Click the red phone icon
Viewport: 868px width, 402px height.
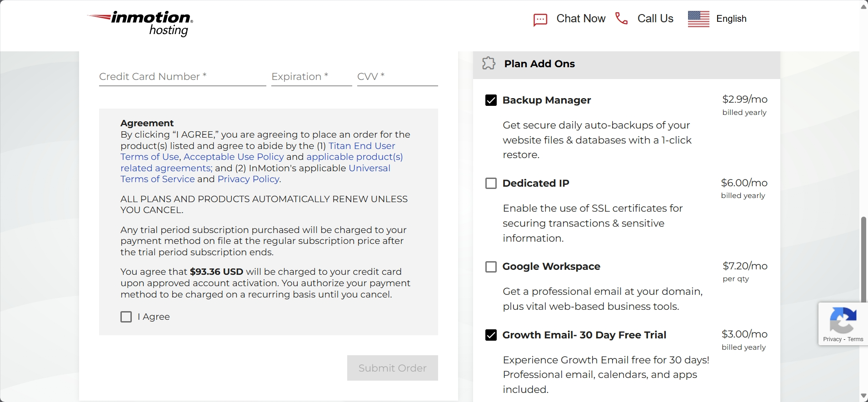(x=621, y=18)
